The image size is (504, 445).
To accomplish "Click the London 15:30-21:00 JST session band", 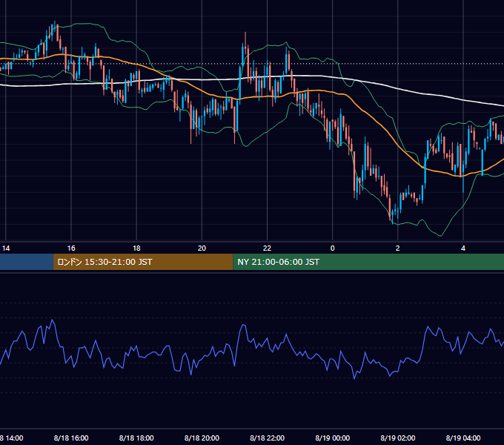I will point(143,262).
